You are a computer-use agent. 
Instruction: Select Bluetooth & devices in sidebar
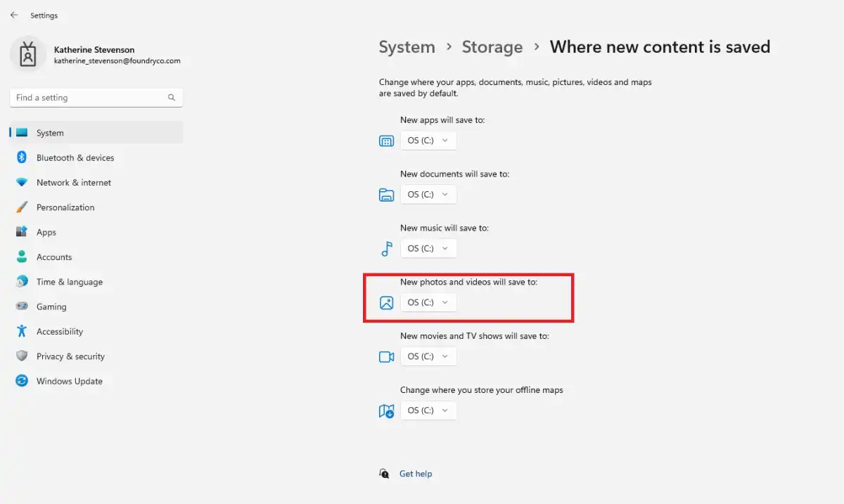[96, 157]
